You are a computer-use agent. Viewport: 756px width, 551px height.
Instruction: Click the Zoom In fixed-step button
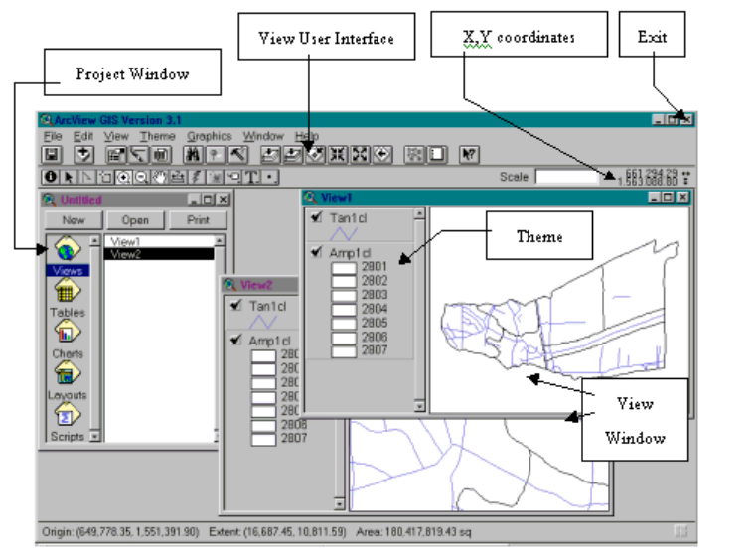click(337, 155)
